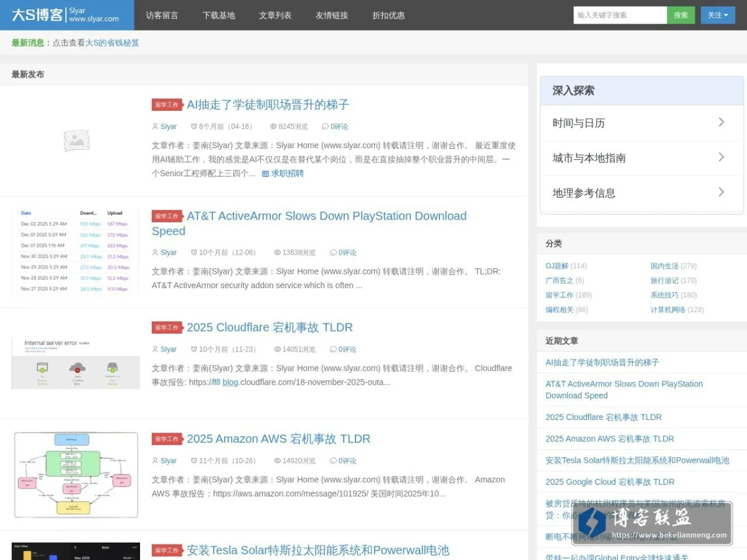Select 广而告之 category
Screen dimensions: 747x560
pos(559,281)
